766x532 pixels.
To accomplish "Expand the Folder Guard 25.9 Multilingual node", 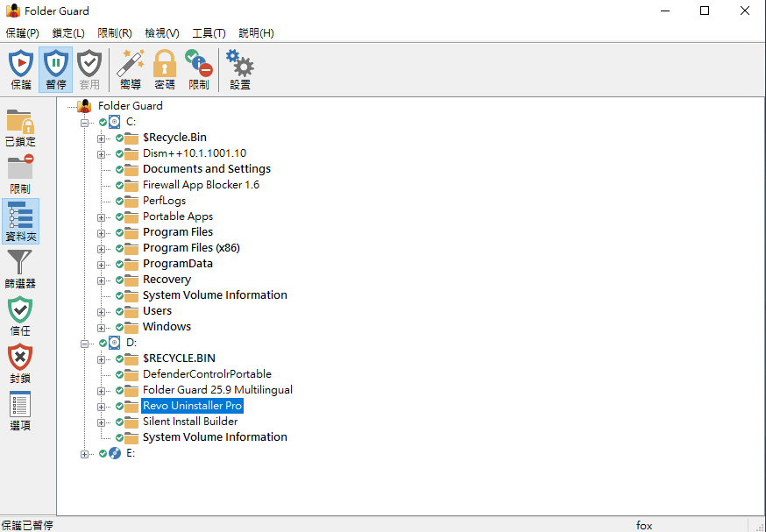I will point(101,391).
